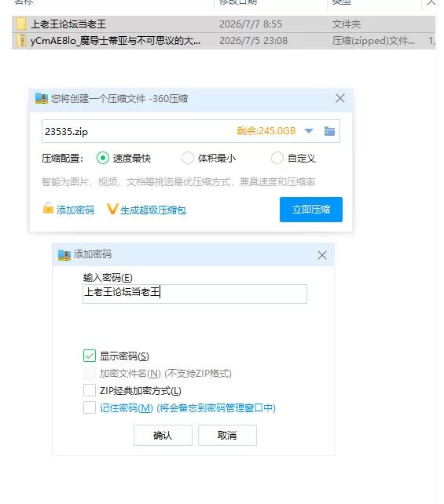444x504 pixels.
Task: Click the 360压缩 icon in 添加密码 title bar
Action: tap(64, 255)
